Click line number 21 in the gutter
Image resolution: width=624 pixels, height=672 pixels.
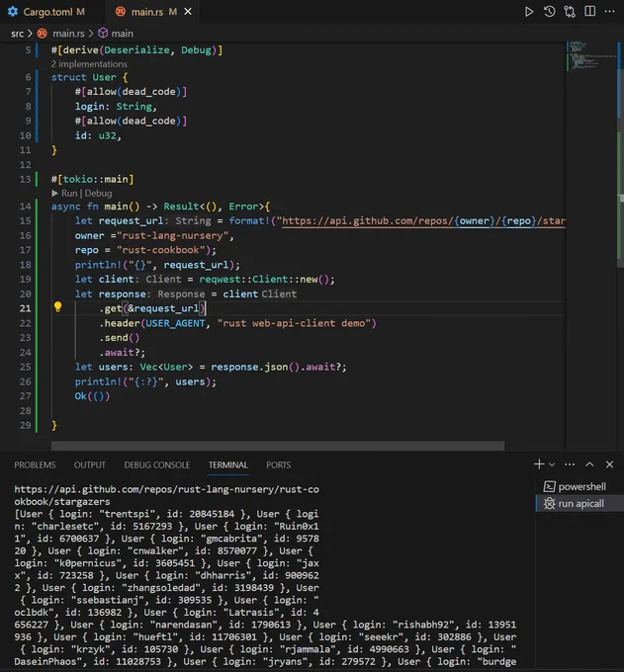tap(26, 308)
